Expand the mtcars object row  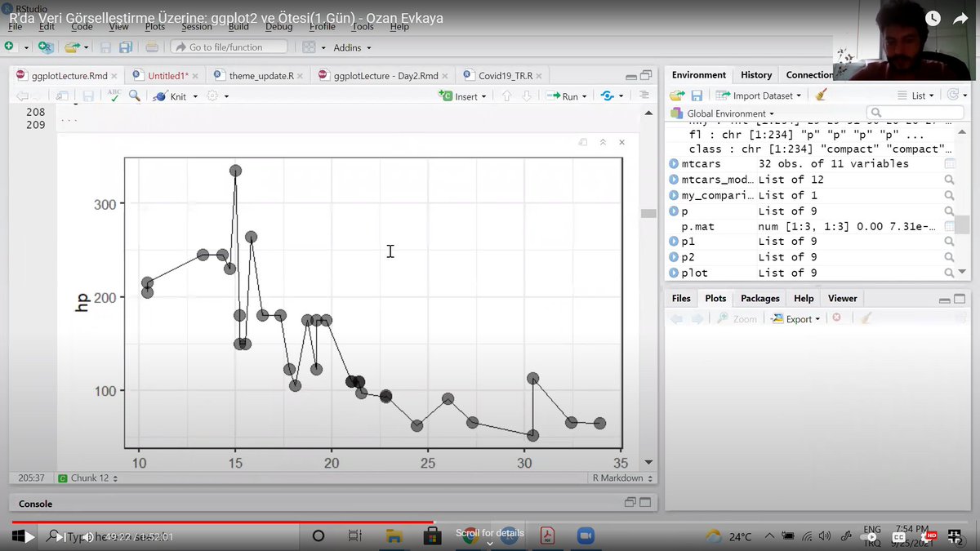pyautogui.click(x=674, y=164)
